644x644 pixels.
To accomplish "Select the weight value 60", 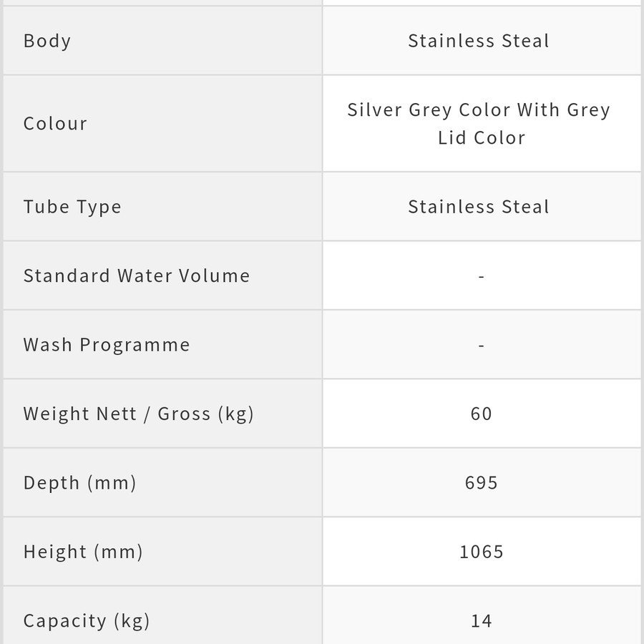I will [482, 414].
